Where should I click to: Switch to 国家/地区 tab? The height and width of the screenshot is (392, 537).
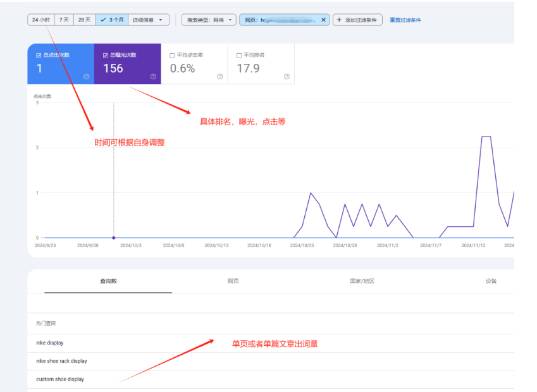(x=362, y=281)
